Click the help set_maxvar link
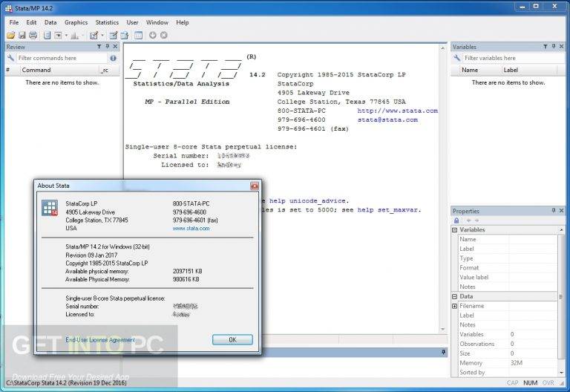Viewport: 570px width, 392px height. 387,210
